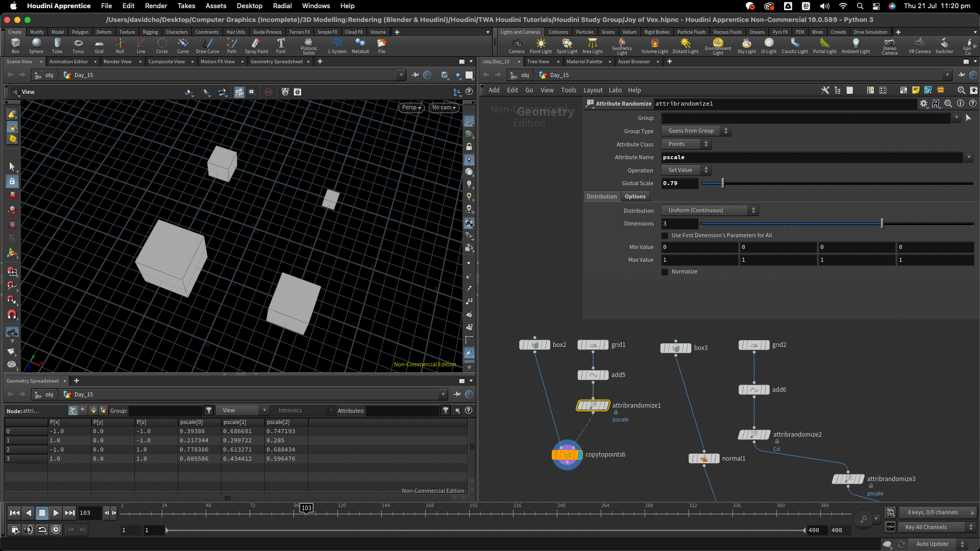
Task: Enable Use First Dimension's Parameters checkbox
Action: [665, 236]
